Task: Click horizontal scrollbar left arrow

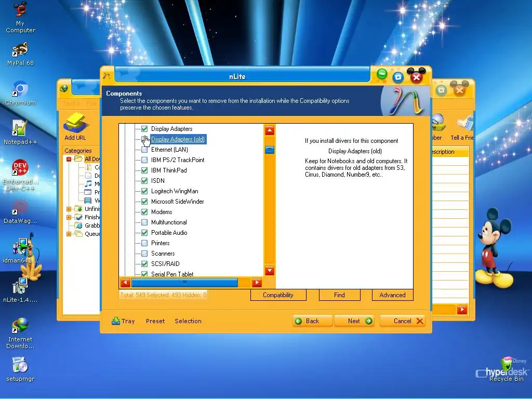Action: click(126, 282)
